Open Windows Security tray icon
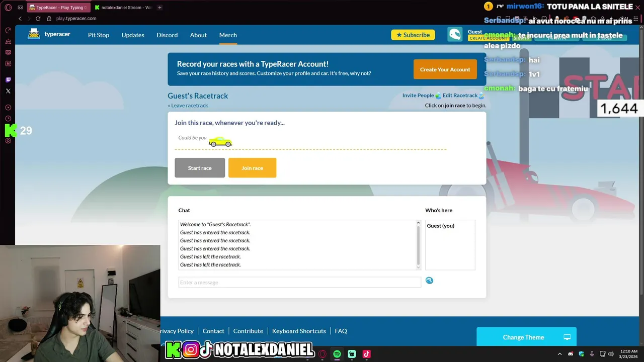Image resolution: width=644 pixels, height=362 pixels. (582, 354)
